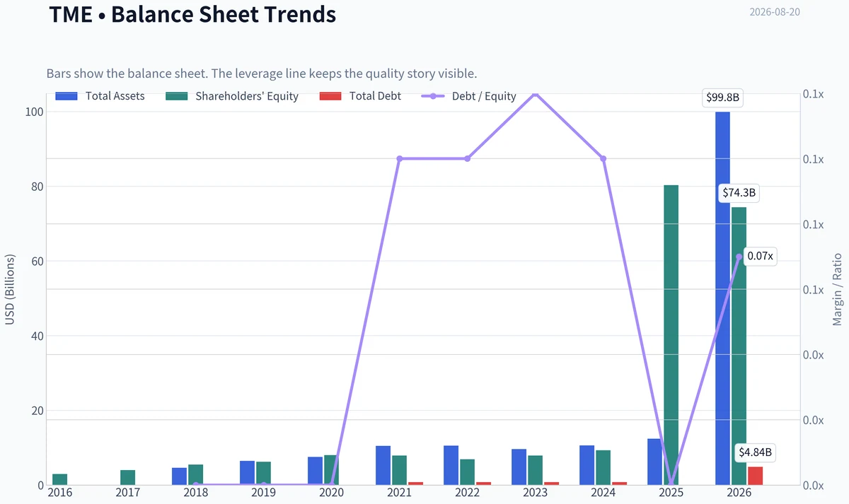Click the 2022 Debt / Equity line point
Image resolution: width=849 pixels, height=504 pixels.
pos(468,158)
